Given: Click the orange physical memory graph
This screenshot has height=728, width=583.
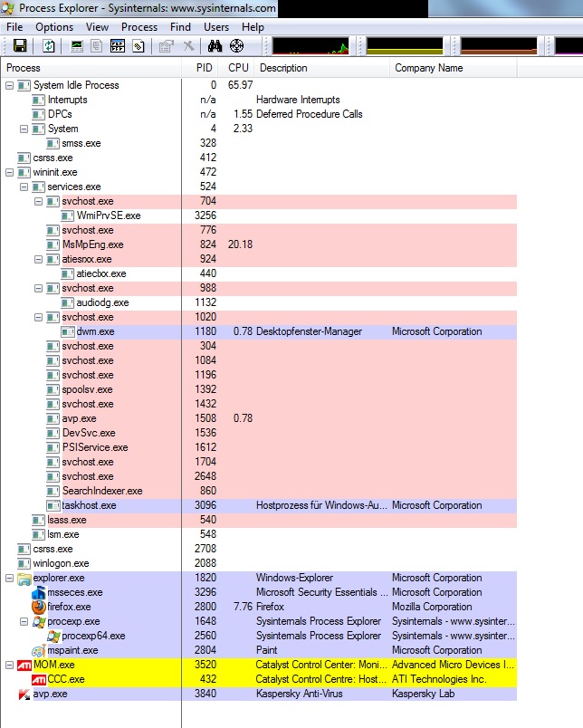Looking at the screenshot, I should click(499, 46).
